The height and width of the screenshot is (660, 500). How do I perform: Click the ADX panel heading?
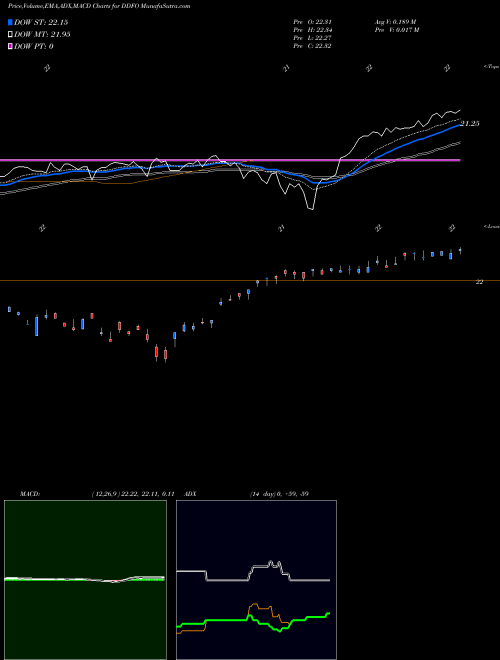coord(190,494)
